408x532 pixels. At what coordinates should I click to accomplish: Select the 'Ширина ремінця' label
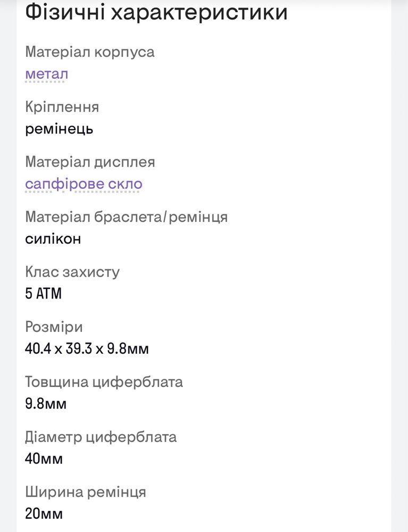click(x=86, y=492)
